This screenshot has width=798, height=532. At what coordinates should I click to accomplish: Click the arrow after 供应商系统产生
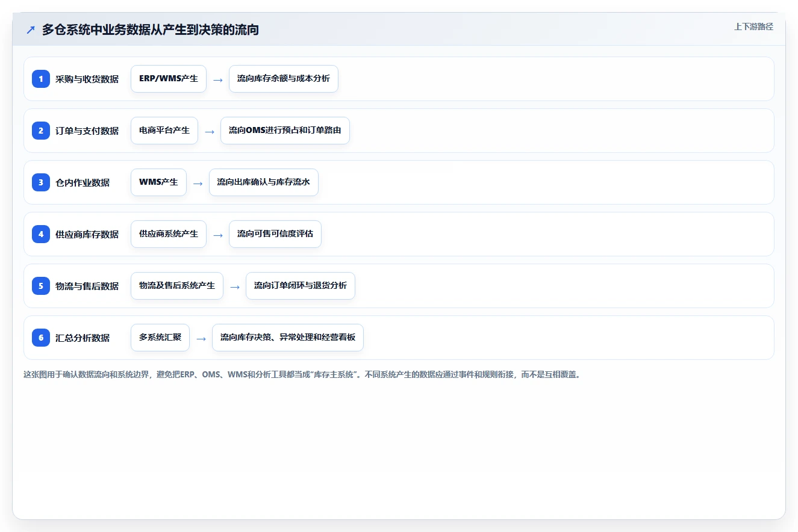218,235
